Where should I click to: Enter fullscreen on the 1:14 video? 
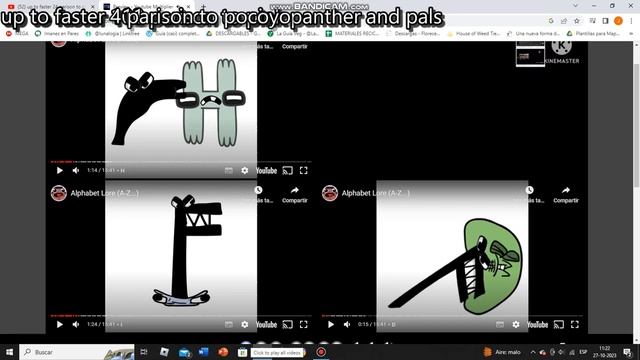[x=304, y=171]
